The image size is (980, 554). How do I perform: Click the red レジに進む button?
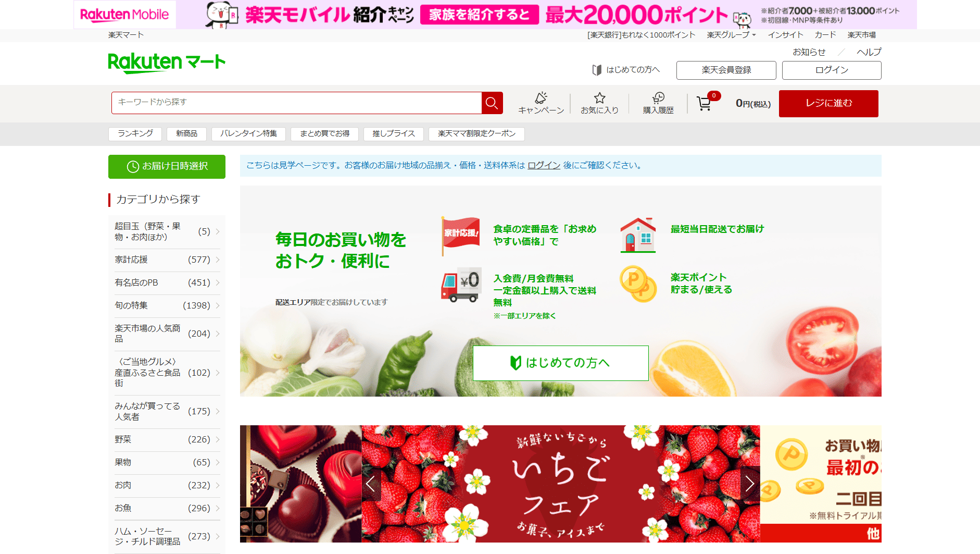pos(828,103)
